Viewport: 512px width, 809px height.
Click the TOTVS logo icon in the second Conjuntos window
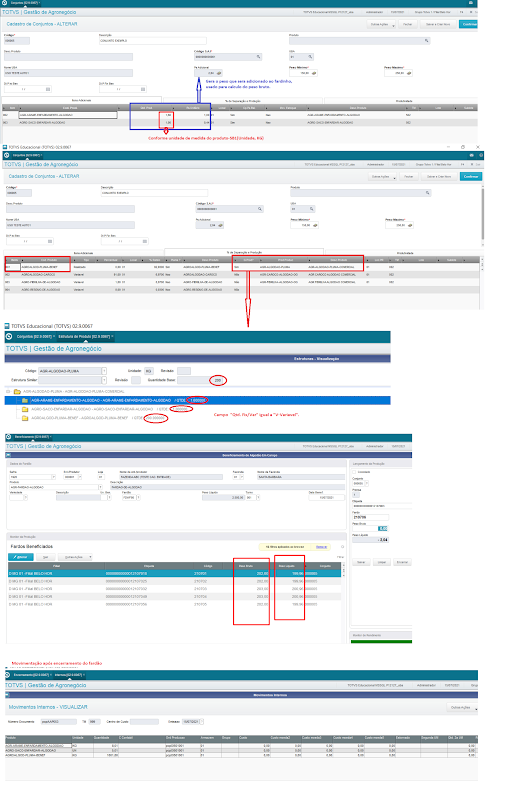point(7,155)
